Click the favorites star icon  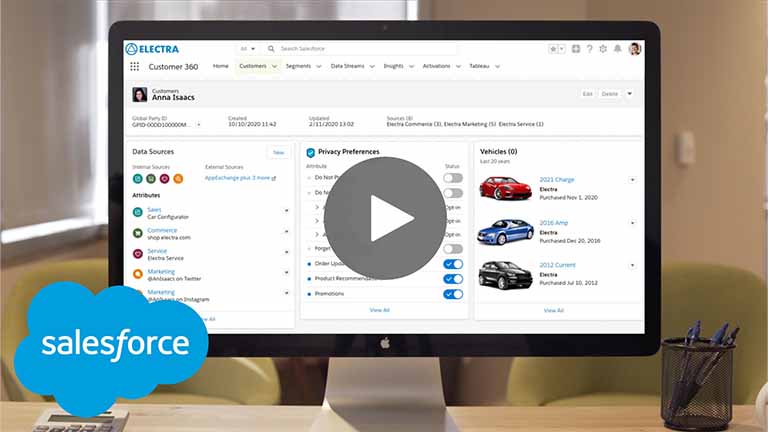tap(553, 48)
